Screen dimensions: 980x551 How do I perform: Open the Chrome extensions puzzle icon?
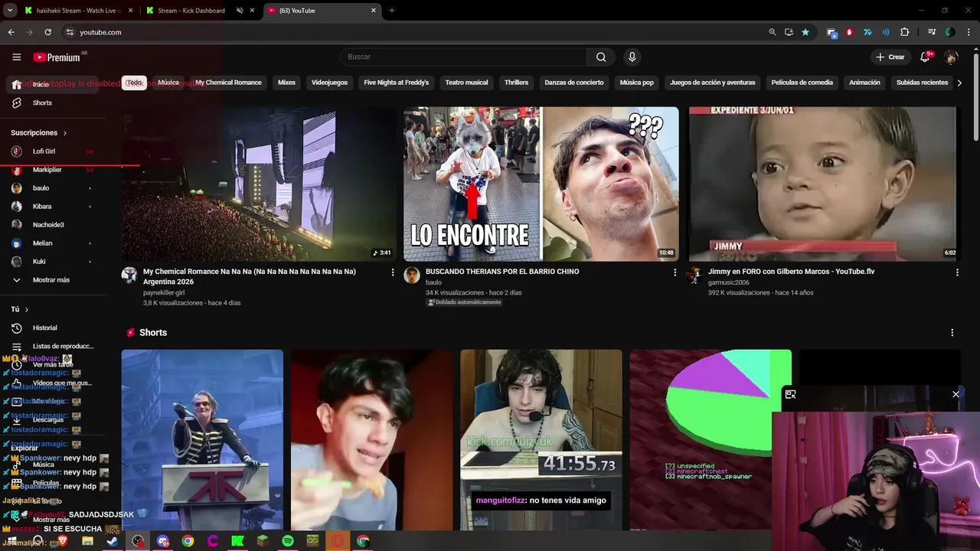(904, 32)
